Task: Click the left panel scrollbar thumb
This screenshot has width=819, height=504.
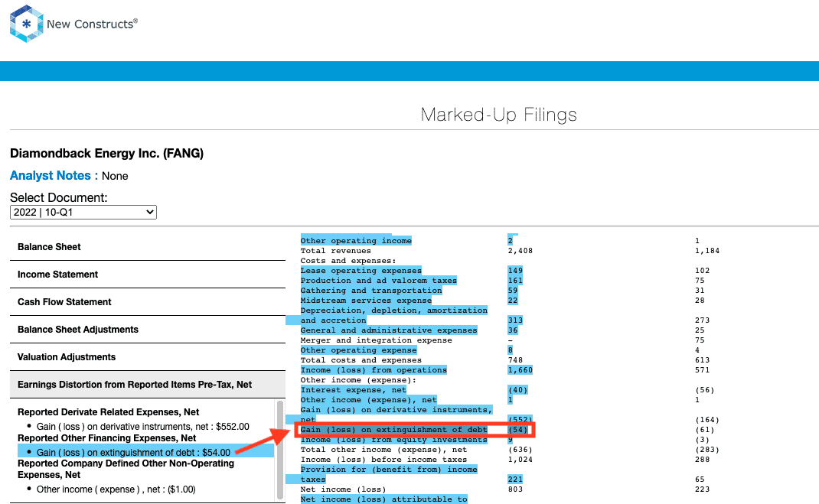Action: click(280, 450)
